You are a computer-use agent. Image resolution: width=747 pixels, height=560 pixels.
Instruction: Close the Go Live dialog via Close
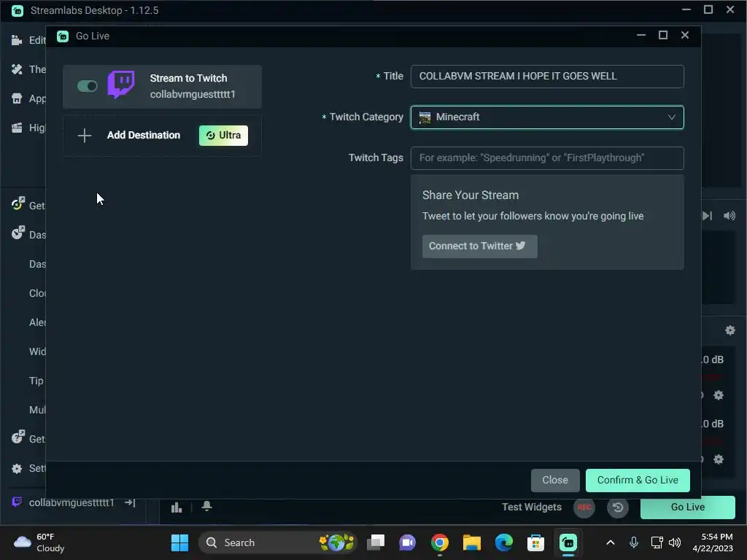pyautogui.click(x=555, y=480)
